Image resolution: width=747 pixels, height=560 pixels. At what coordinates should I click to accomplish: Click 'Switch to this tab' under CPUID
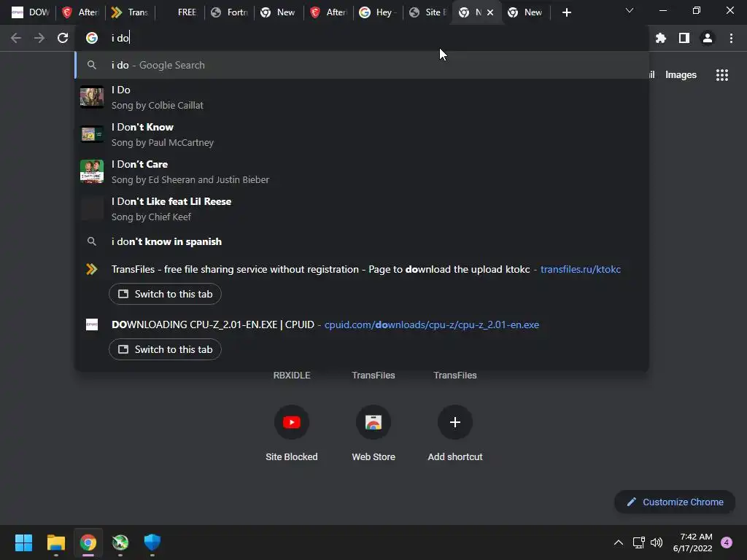[165, 349]
